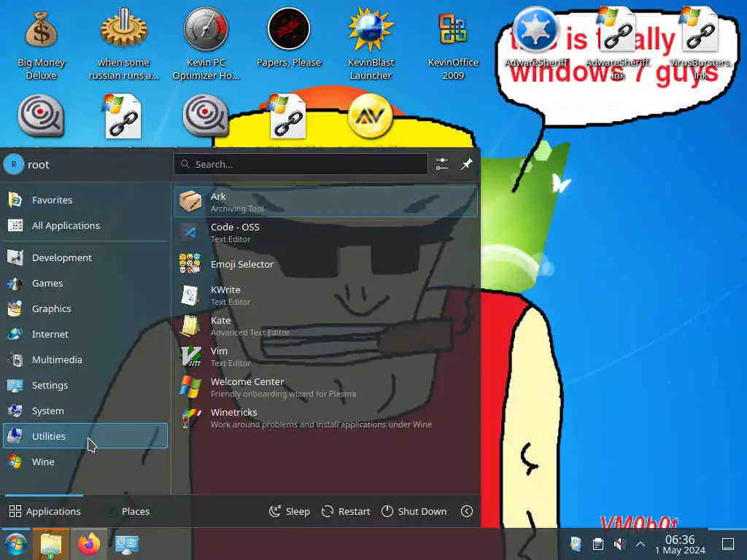Show hidden system tray icons
747x560 pixels.
[640, 544]
